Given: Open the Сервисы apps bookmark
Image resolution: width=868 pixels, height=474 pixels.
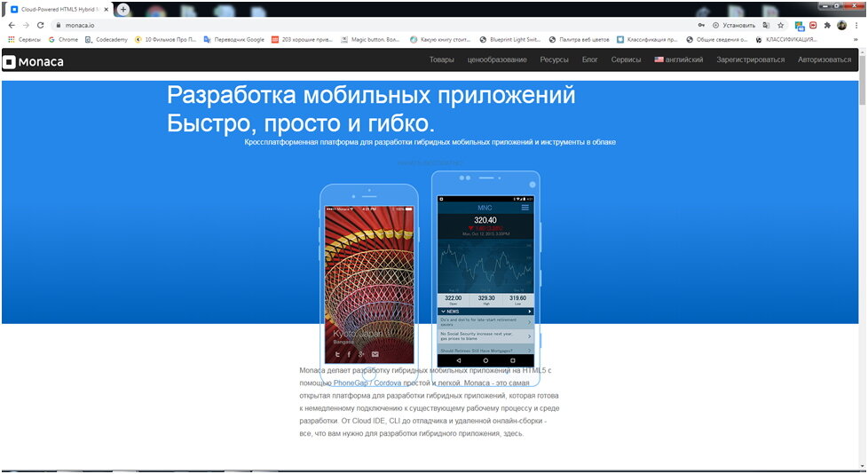Looking at the screenshot, I should pyautogui.click(x=24, y=40).
